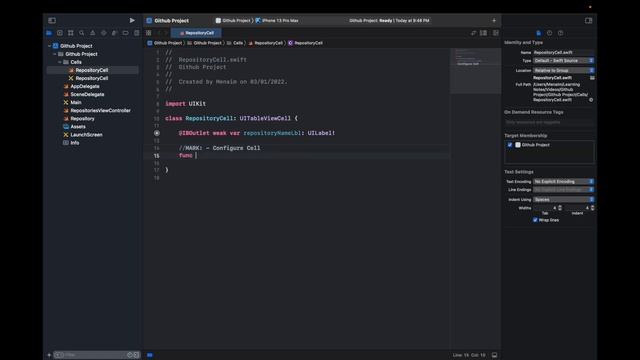640x360 pixels.
Task: Toggle source control filter in navigator
Action: (x=136, y=355)
